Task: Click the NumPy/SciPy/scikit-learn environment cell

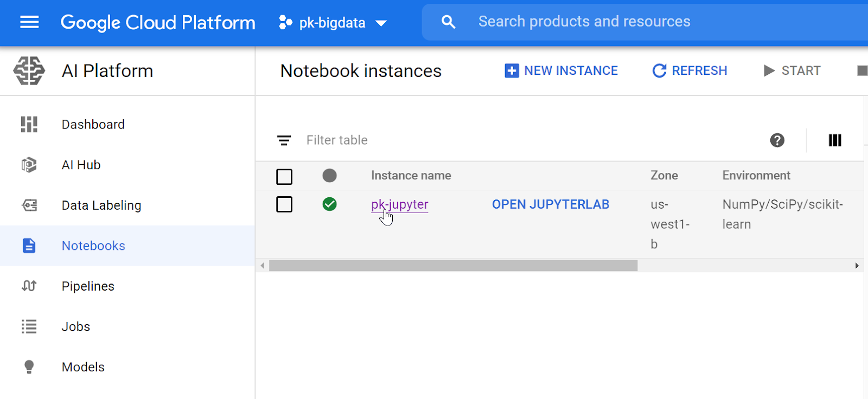Action: pyautogui.click(x=783, y=214)
